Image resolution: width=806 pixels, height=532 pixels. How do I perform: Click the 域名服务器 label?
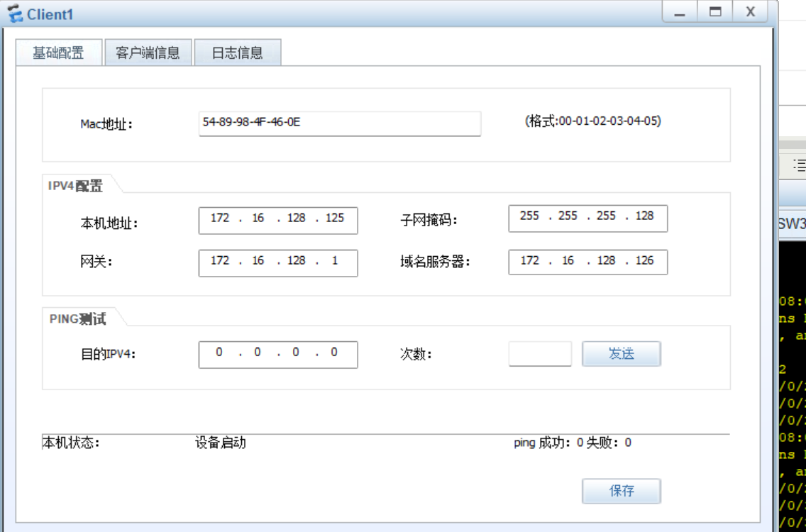[436, 262]
